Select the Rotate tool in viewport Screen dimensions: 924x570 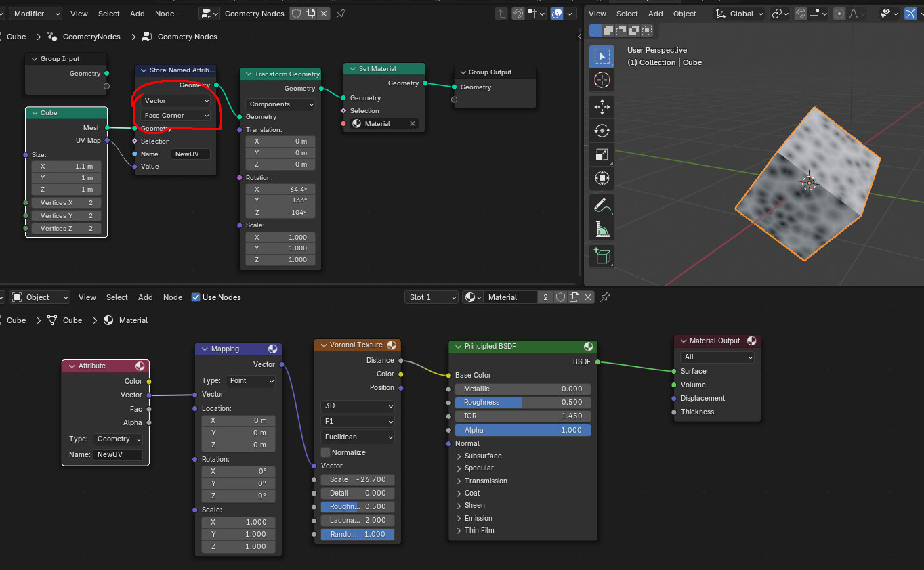coord(602,131)
